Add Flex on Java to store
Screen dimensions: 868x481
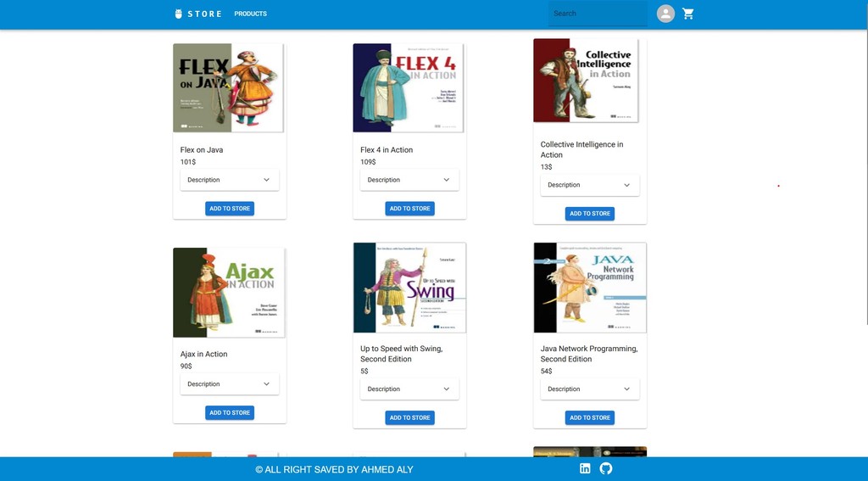pos(230,209)
